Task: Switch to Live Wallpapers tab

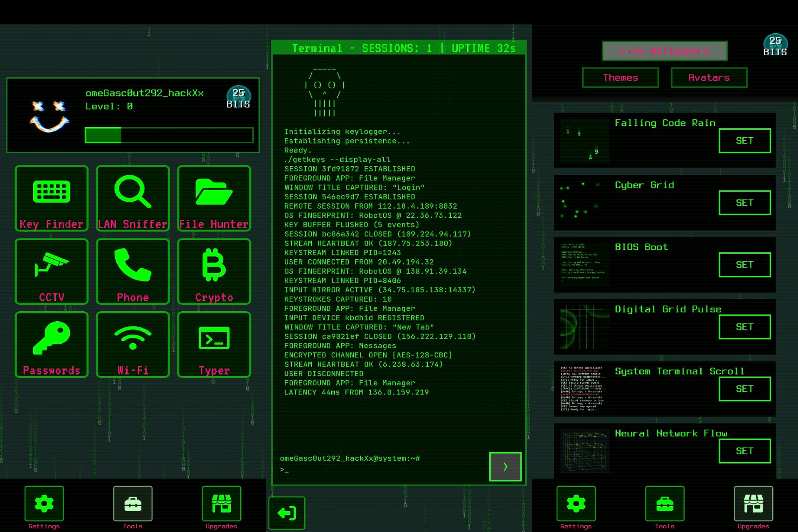Action: point(665,51)
